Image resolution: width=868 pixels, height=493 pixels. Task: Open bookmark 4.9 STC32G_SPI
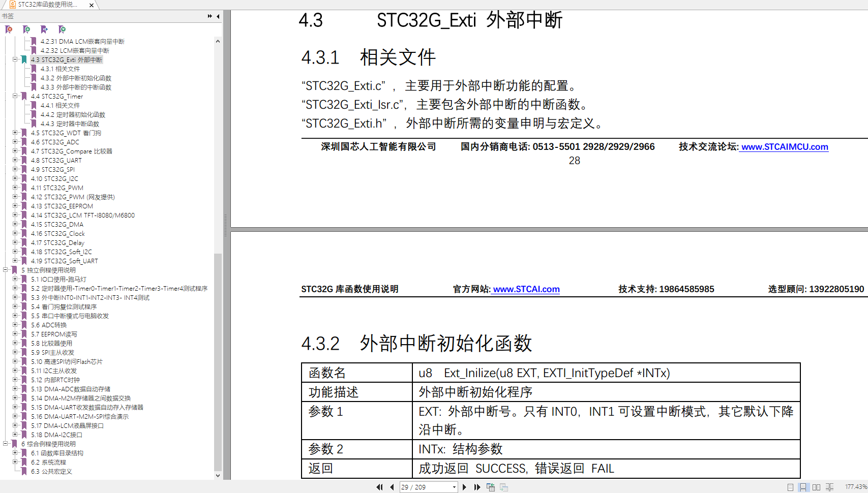pos(52,169)
